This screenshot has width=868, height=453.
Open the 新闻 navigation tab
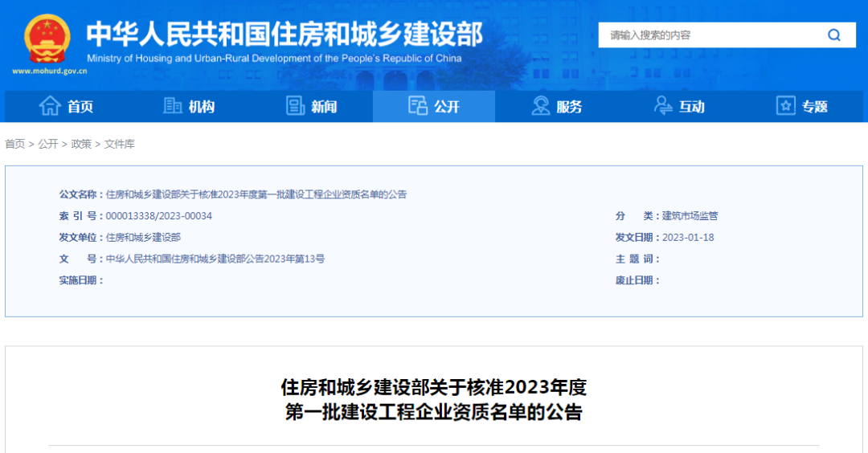tap(312, 106)
